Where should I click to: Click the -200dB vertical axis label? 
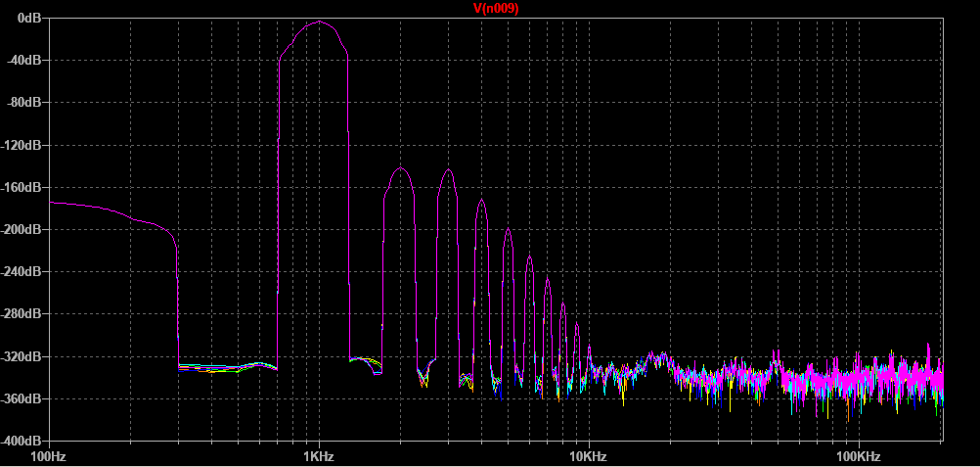22,230
